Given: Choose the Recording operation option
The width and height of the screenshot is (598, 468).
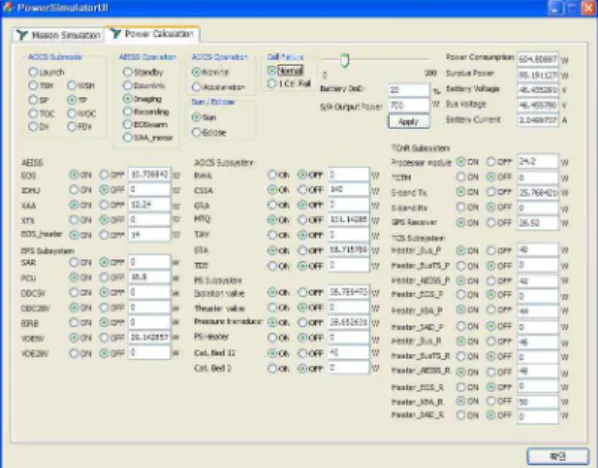Looking at the screenshot, I should [x=128, y=112].
